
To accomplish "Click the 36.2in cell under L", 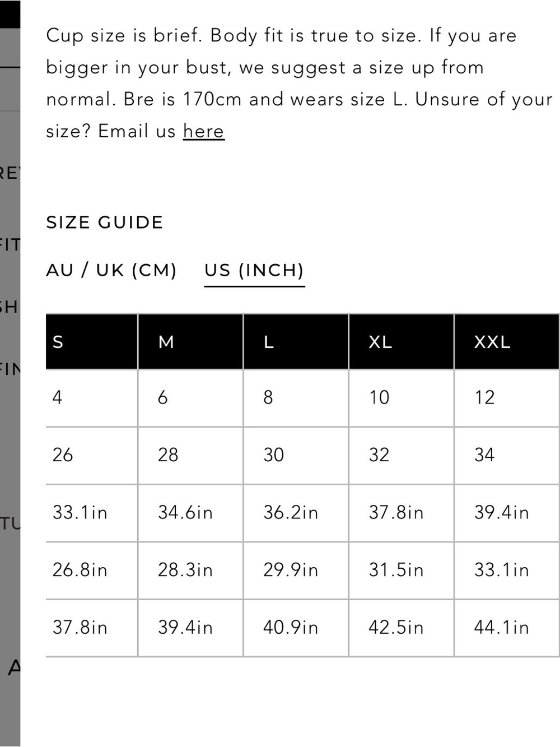I will [x=296, y=513].
